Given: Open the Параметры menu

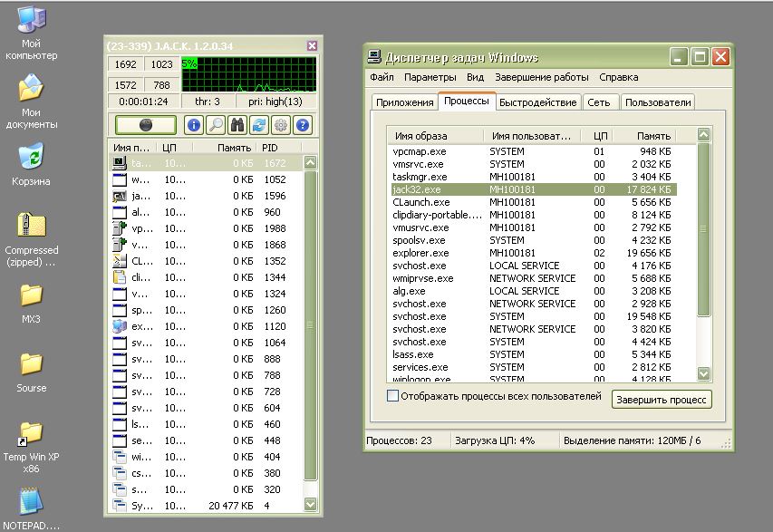Looking at the screenshot, I should click(x=430, y=78).
